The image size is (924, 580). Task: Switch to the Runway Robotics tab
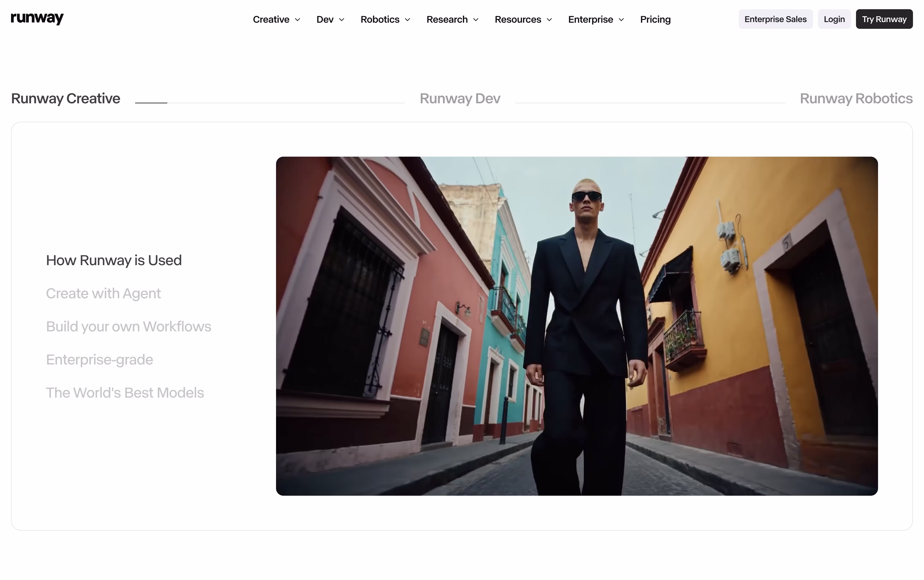pos(856,99)
